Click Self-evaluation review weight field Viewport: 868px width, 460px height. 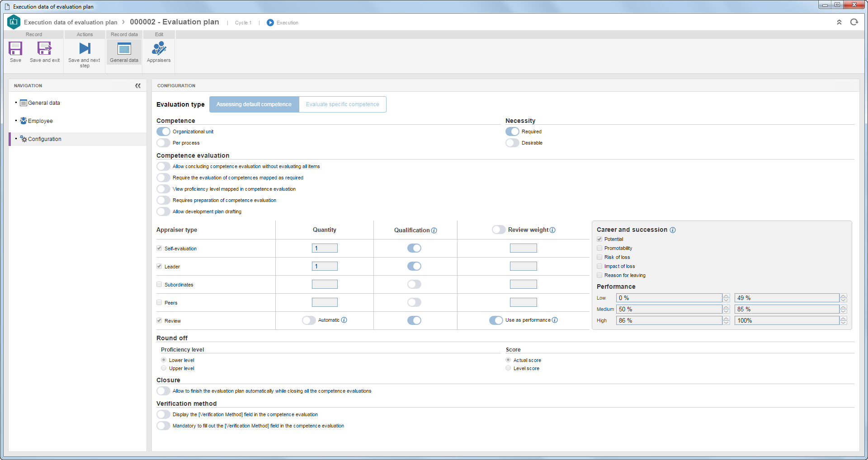click(x=524, y=248)
